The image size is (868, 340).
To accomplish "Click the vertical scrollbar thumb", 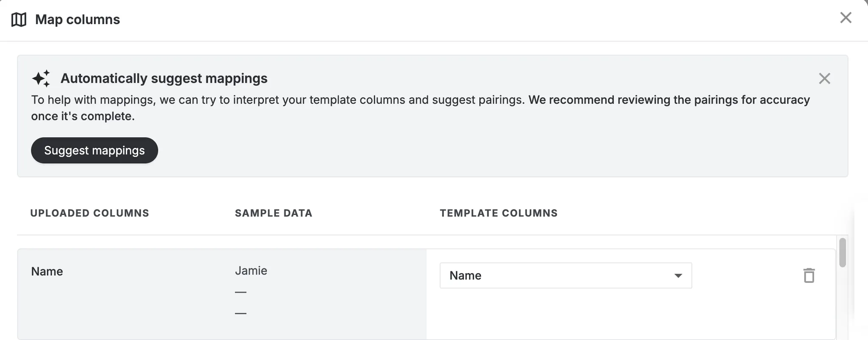I will 843,253.
